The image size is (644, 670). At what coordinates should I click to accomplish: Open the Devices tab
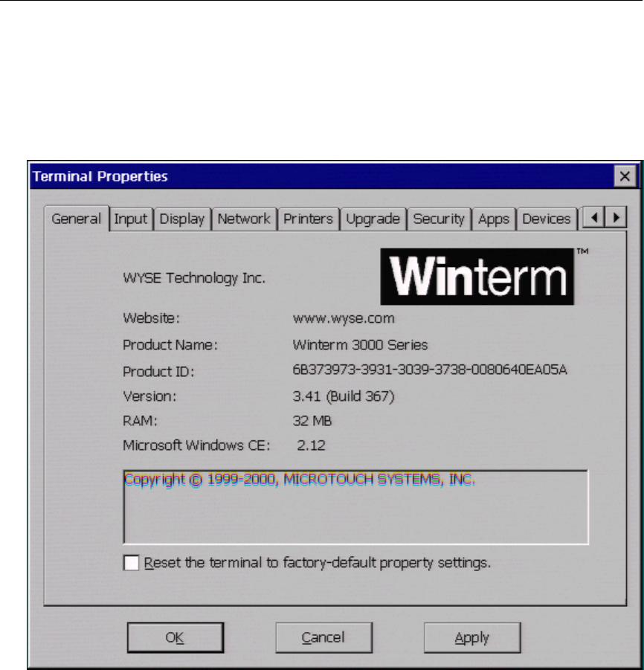[547, 219]
